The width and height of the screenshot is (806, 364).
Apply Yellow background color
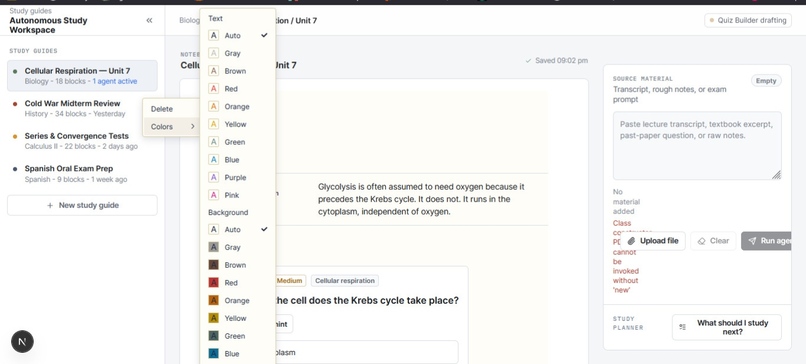pyautogui.click(x=237, y=318)
